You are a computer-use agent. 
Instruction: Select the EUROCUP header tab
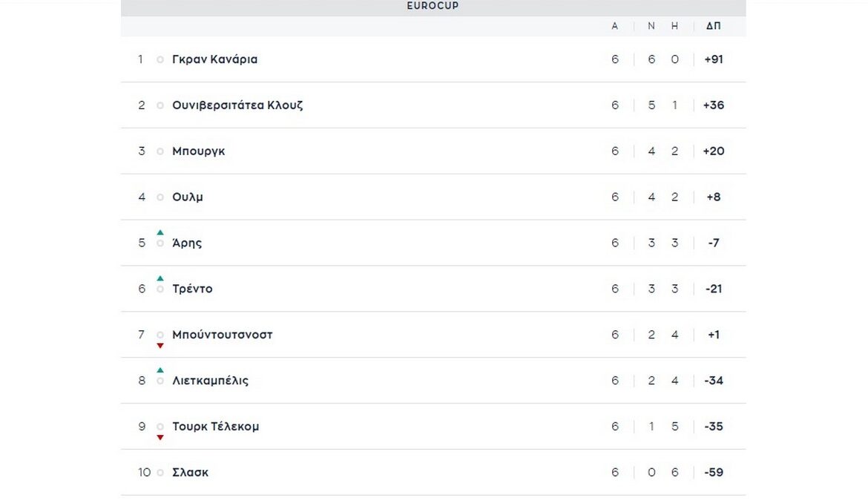coord(433,6)
